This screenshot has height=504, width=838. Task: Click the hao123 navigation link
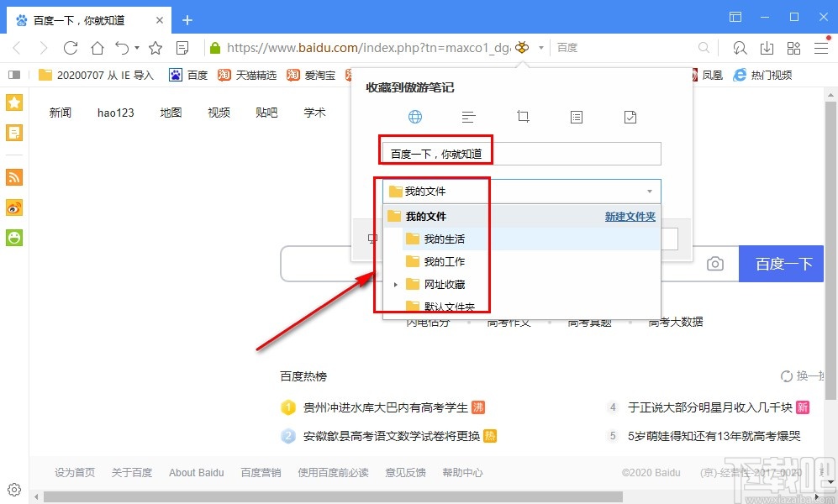115,113
